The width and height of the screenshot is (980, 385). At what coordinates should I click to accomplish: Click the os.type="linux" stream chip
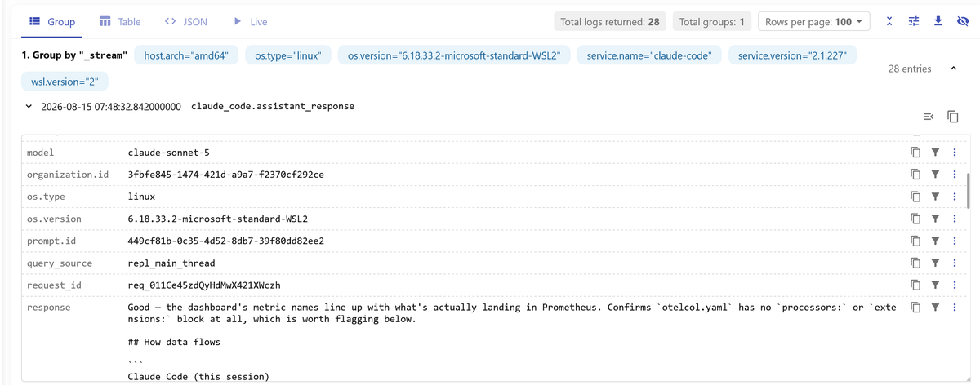click(x=288, y=55)
